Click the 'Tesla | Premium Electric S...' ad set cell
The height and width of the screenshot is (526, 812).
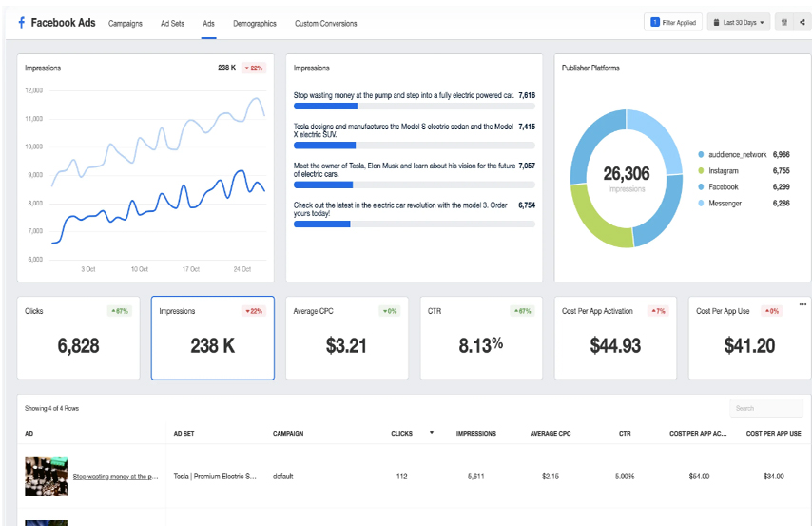[215, 477]
